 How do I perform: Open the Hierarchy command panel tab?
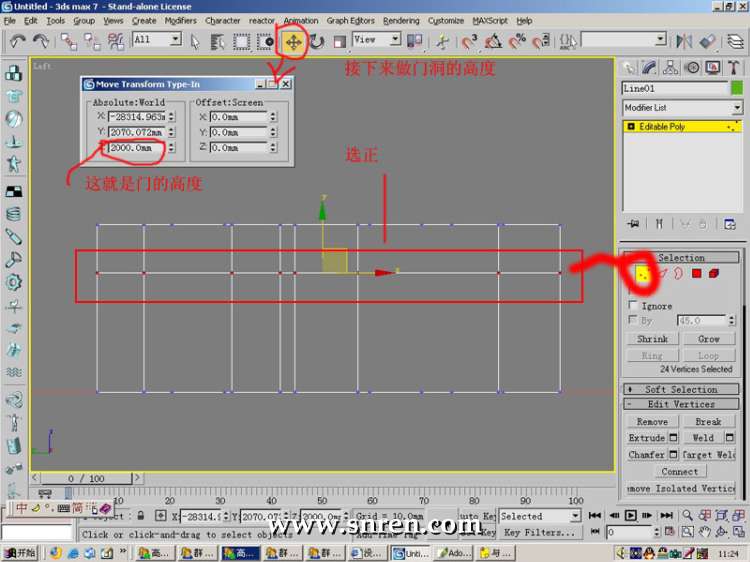point(671,67)
